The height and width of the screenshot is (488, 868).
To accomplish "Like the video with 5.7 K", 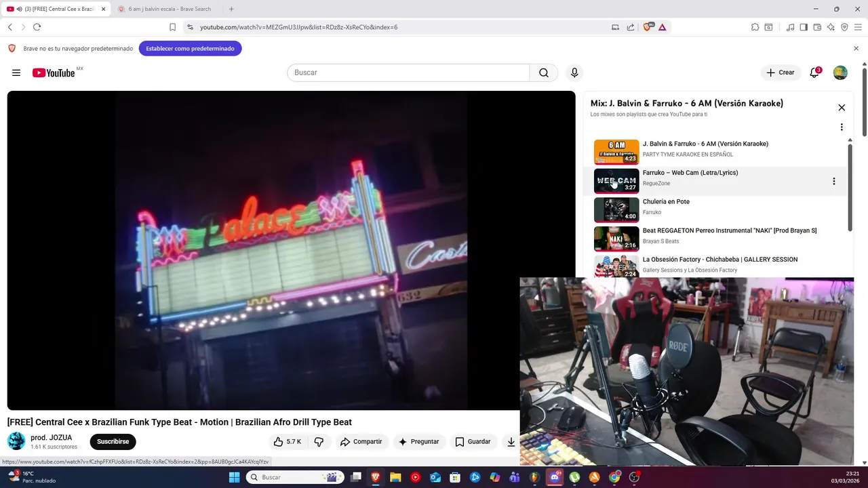I will (288, 441).
